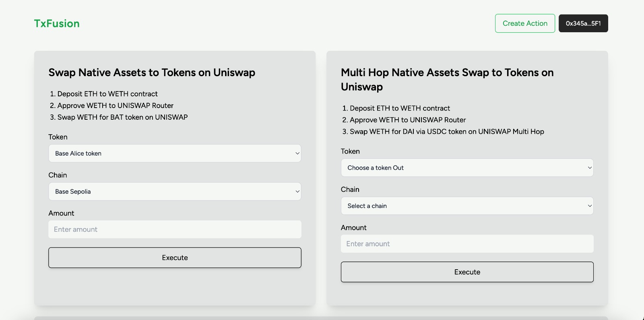This screenshot has width=644, height=320.
Task: Click the Chain label above Select a chain
Action: pyautogui.click(x=350, y=189)
